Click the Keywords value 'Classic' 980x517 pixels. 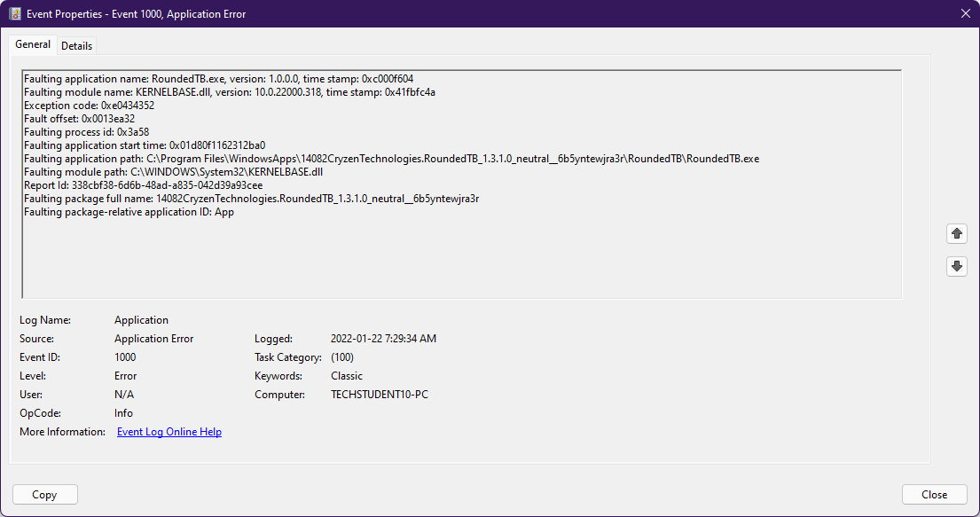[x=347, y=376]
